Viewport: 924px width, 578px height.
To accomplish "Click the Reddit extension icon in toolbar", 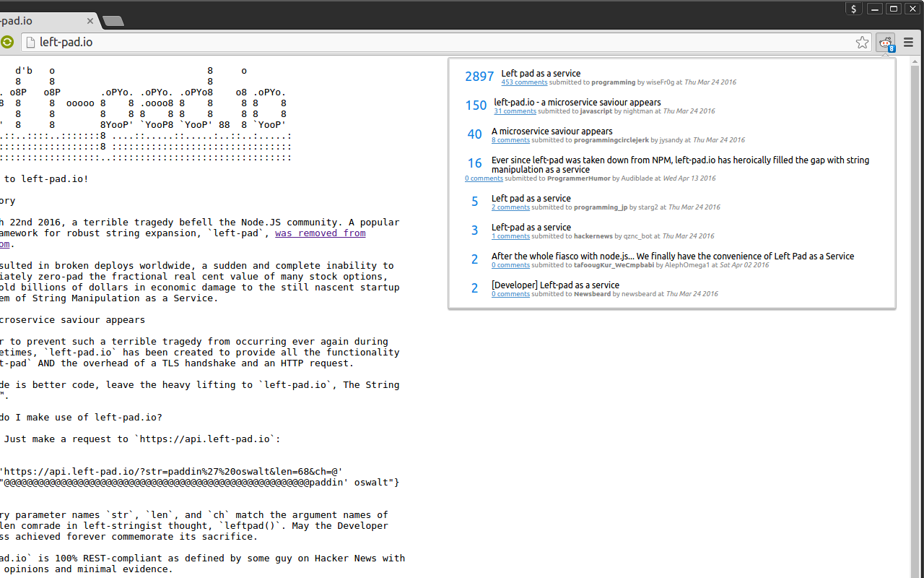I will pos(886,43).
